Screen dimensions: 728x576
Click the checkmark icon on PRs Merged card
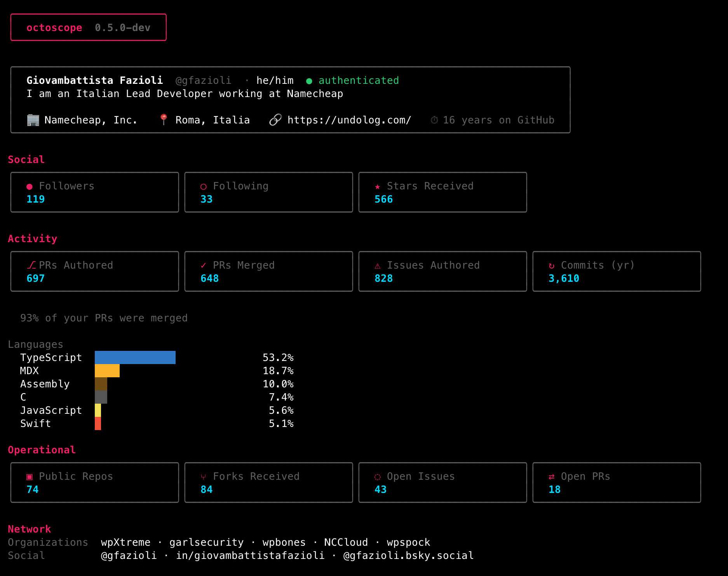[203, 265]
